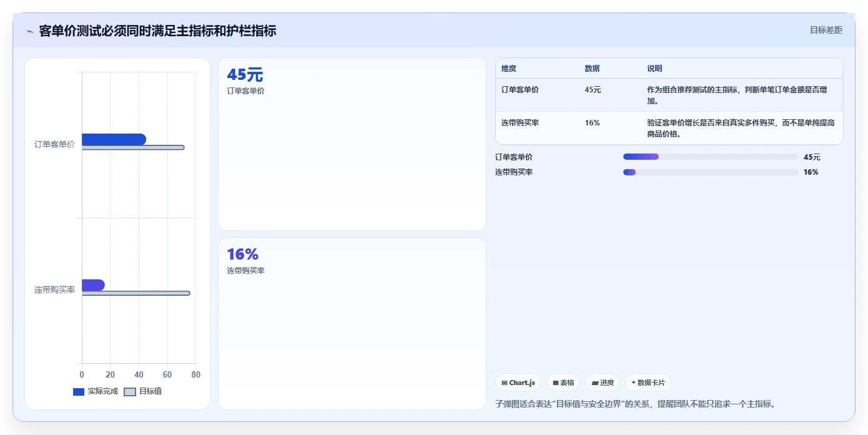Click the 45元 value beside progress bar
Viewport: 868px width, 435px height.
(812, 157)
